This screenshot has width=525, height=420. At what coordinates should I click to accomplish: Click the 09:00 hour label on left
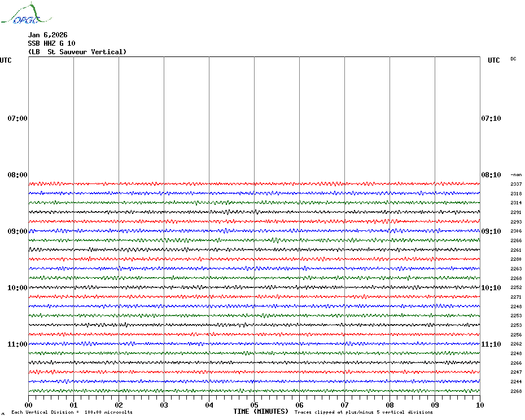17,231
